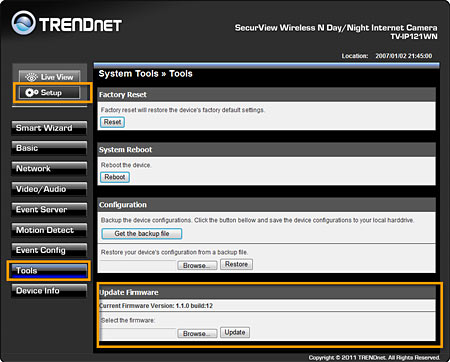Open Device Info page
Image resolution: width=450 pixels, height=362 pixels.
tap(49, 291)
